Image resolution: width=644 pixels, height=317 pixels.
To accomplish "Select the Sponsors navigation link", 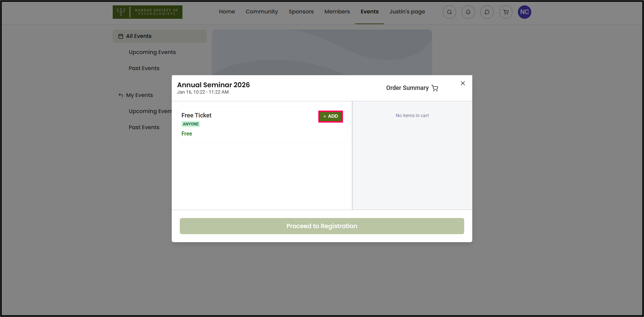I will tap(301, 12).
